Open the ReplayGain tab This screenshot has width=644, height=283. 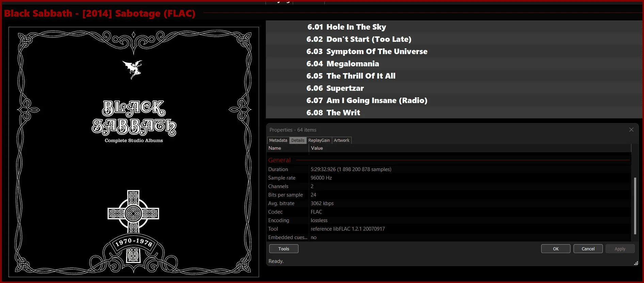pos(319,140)
